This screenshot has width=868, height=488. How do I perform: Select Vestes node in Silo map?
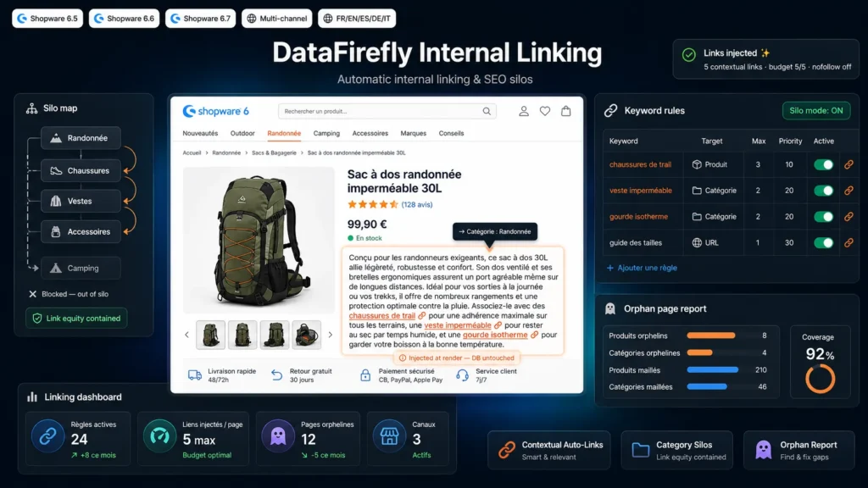[x=81, y=201]
